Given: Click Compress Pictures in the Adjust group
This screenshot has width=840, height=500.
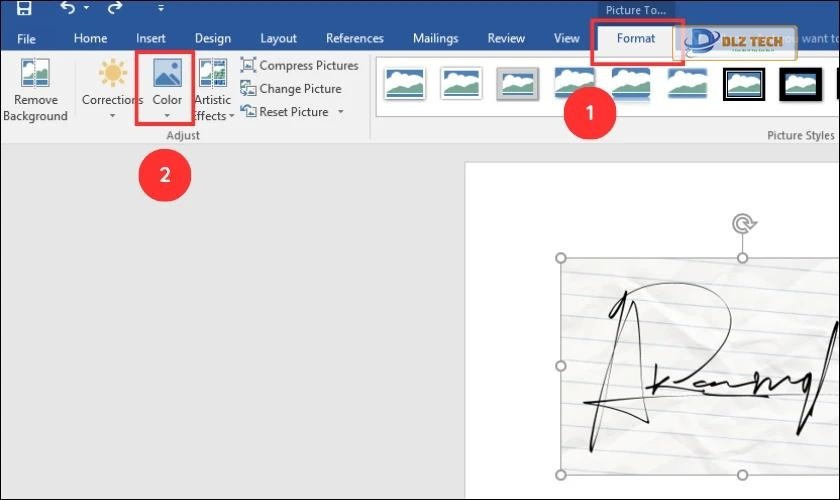Looking at the screenshot, I should tap(299, 66).
